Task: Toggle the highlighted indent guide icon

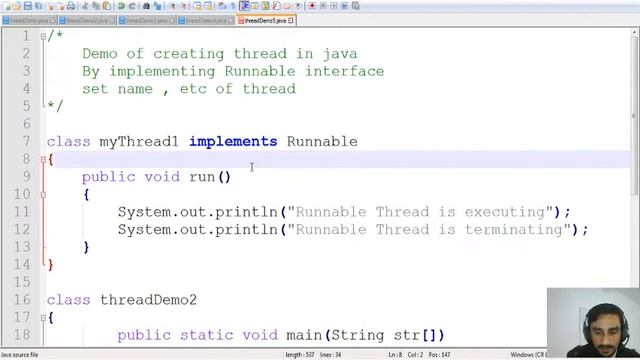Action: tap(245, 6)
